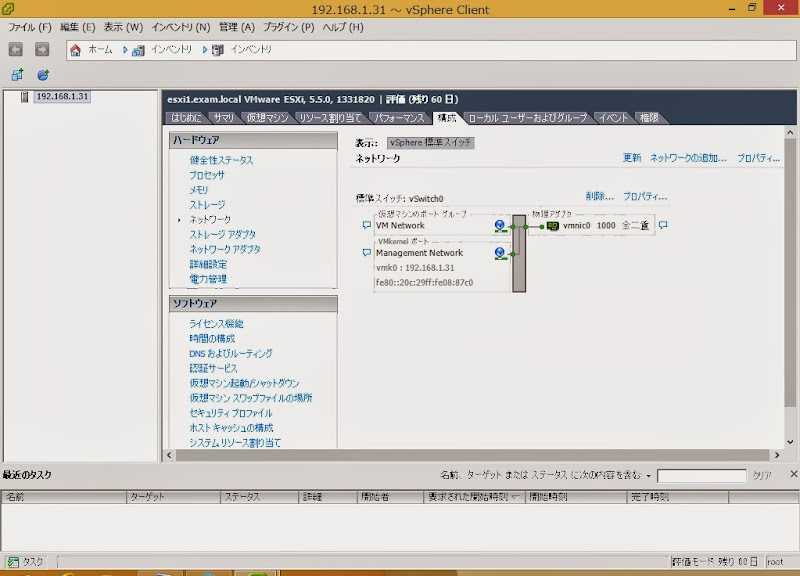The width and height of the screenshot is (800, 576).
Task: Open 時間の構成 link
Action: point(212,339)
